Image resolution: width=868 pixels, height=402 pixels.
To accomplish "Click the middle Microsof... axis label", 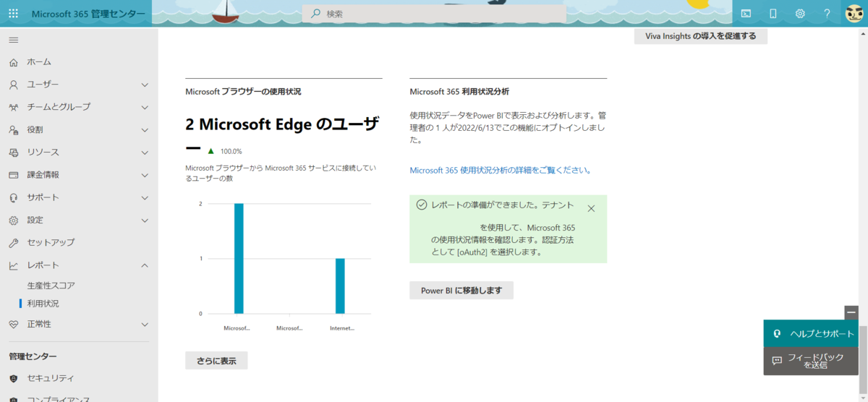I will pyautogui.click(x=289, y=328).
